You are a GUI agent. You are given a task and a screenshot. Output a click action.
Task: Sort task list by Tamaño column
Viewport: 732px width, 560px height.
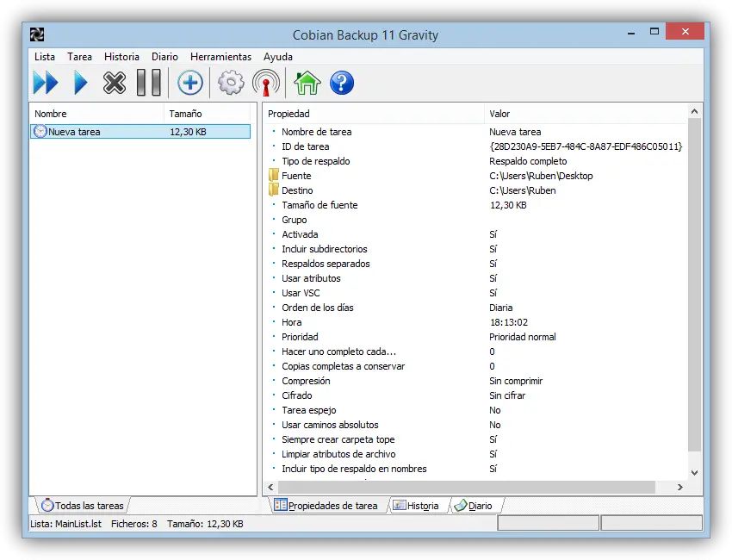[x=207, y=114]
